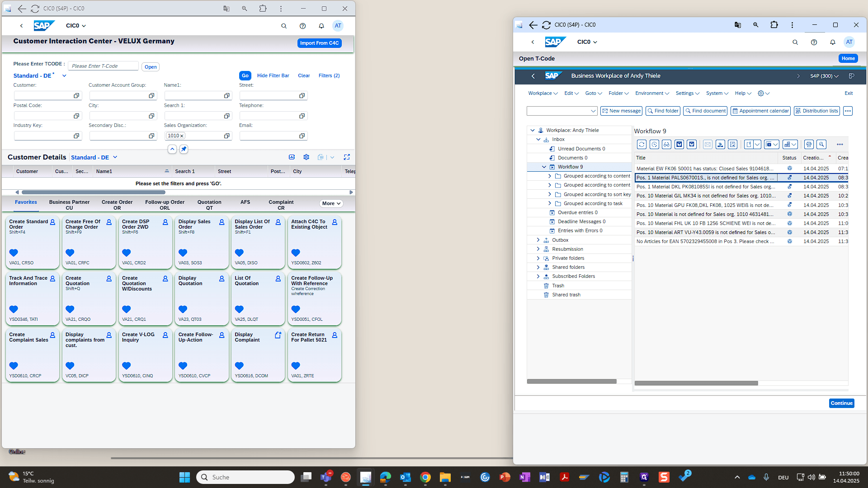Screen dimensions: 868x488
Task: Switch to the Create Order OR tab
Action: pyautogui.click(x=117, y=205)
